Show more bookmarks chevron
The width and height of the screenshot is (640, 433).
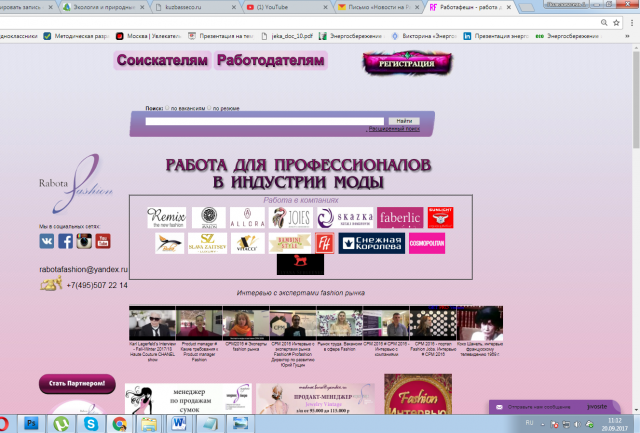[627, 36]
